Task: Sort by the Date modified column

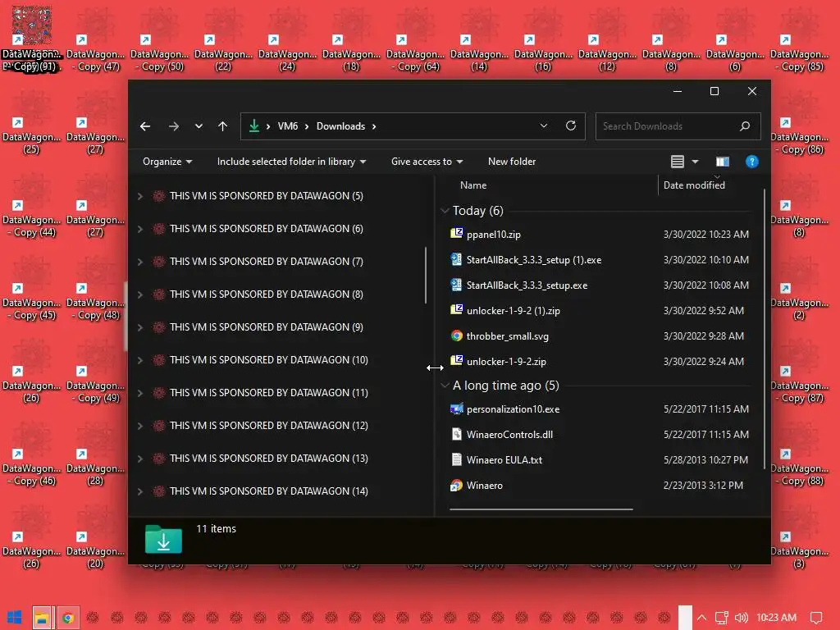Action: point(694,185)
